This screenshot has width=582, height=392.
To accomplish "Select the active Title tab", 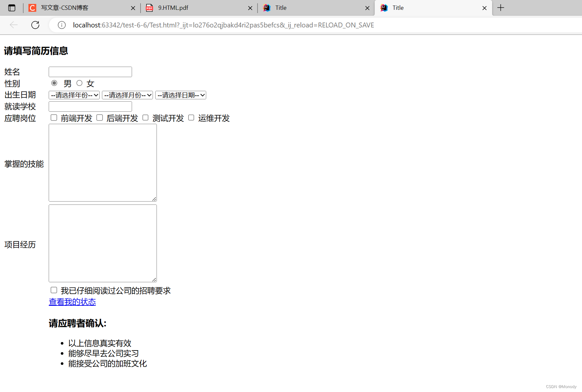I will 433,8.
